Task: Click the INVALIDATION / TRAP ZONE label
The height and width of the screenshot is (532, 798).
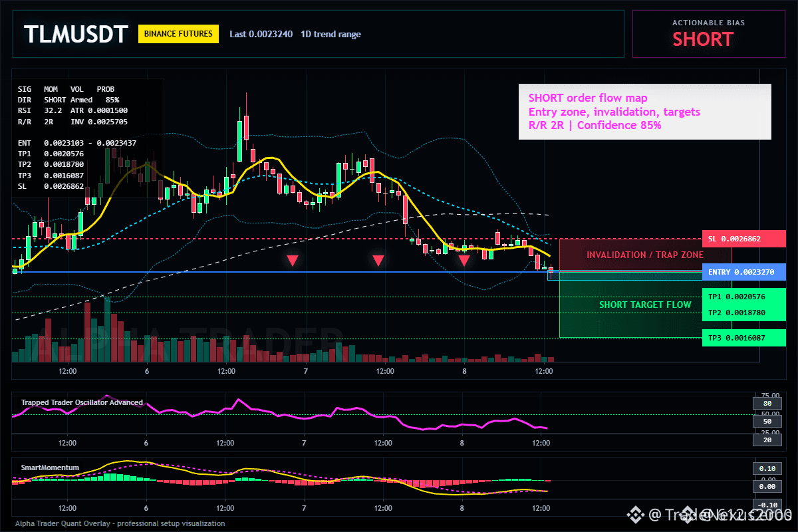Action: click(x=644, y=255)
